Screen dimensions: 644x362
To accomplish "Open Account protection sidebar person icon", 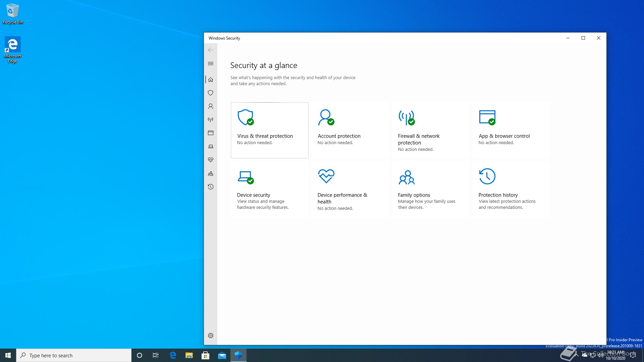I will pyautogui.click(x=211, y=106).
